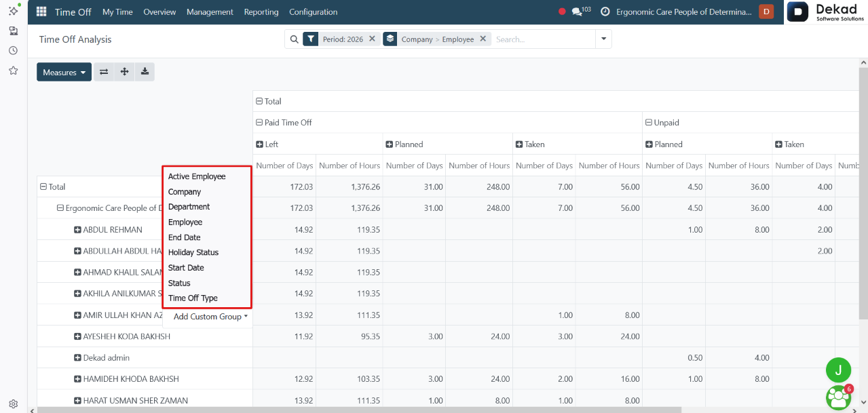Switch company via Ergonomic Care People selector
Image resolution: width=868 pixels, height=413 pixels.
pos(684,12)
